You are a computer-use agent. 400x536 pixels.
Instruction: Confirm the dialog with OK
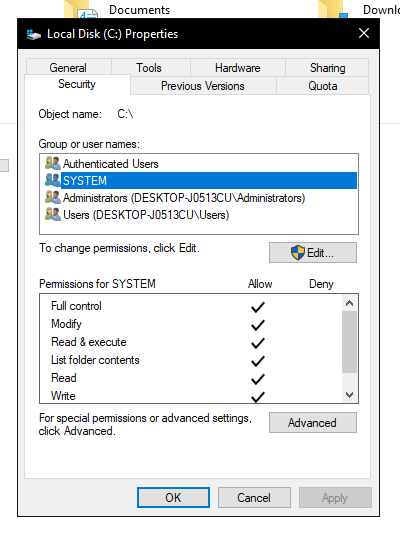click(x=173, y=497)
